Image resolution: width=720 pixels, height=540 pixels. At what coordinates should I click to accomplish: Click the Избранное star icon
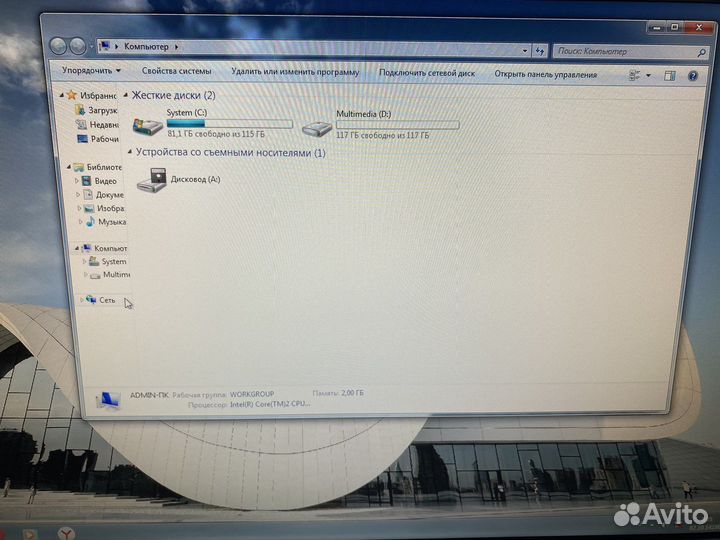point(72,95)
